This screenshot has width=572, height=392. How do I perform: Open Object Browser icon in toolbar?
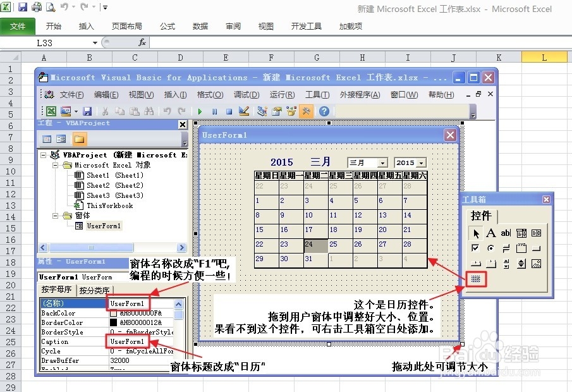[291, 111]
